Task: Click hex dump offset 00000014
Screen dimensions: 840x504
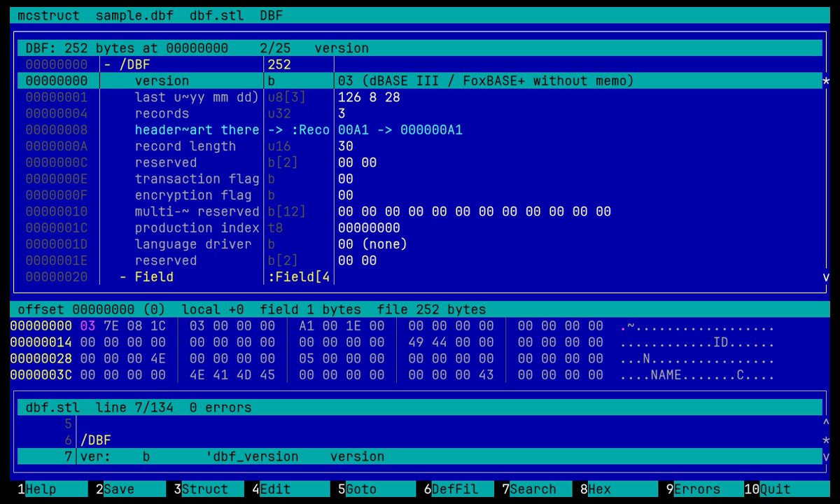Action: [41, 342]
